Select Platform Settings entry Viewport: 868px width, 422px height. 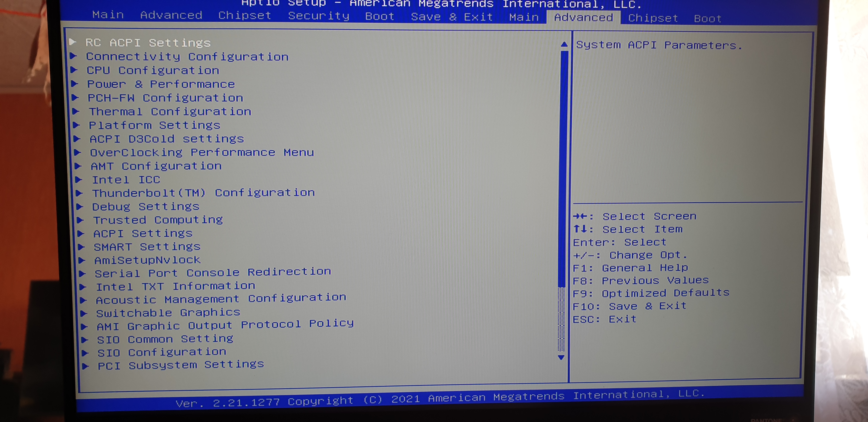(154, 125)
